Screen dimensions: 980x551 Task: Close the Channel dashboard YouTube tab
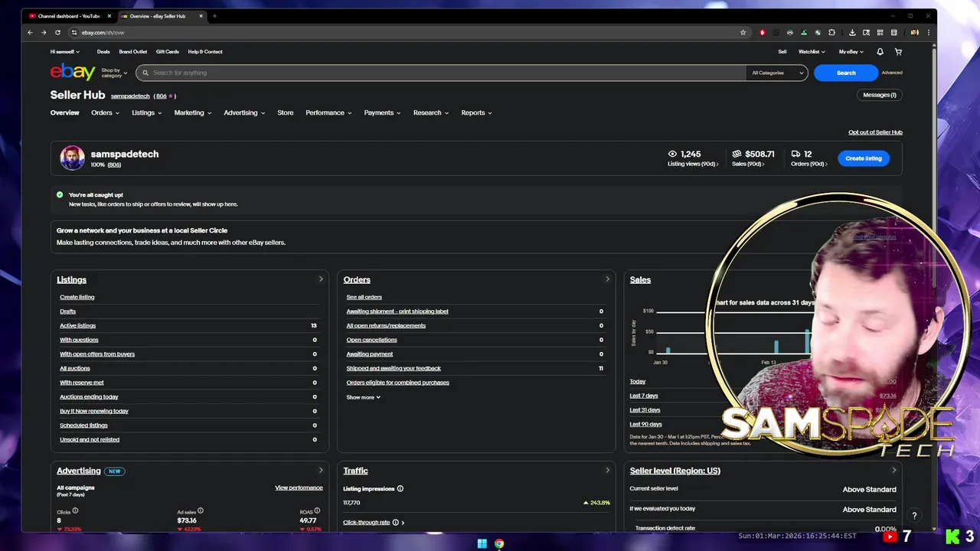[x=109, y=15]
